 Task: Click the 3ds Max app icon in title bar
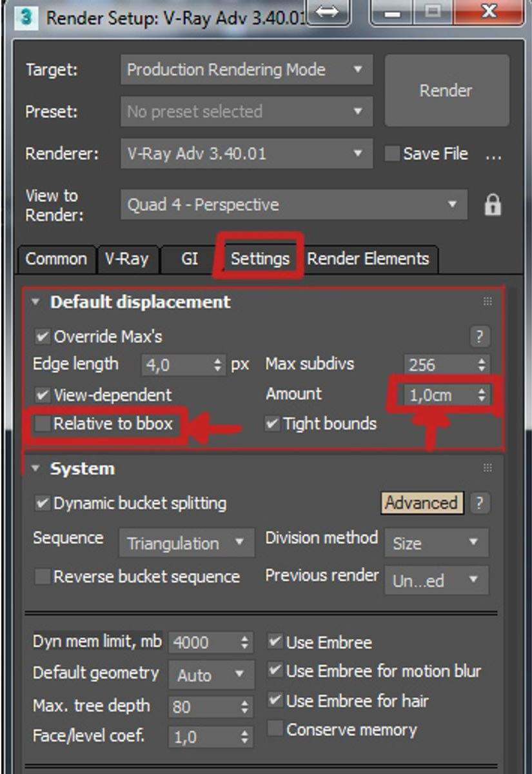27,17
